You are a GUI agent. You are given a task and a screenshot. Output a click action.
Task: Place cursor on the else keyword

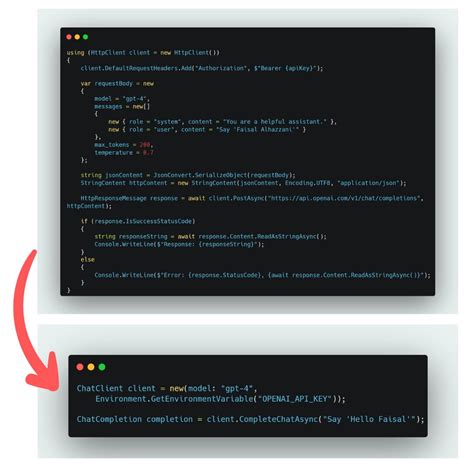point(88,259)
